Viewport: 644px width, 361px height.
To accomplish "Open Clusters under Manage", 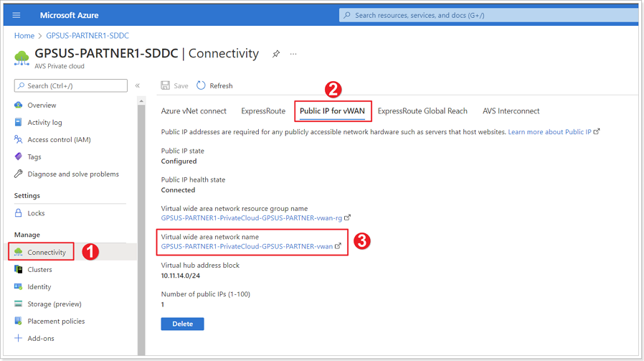I will click(40, 270).
